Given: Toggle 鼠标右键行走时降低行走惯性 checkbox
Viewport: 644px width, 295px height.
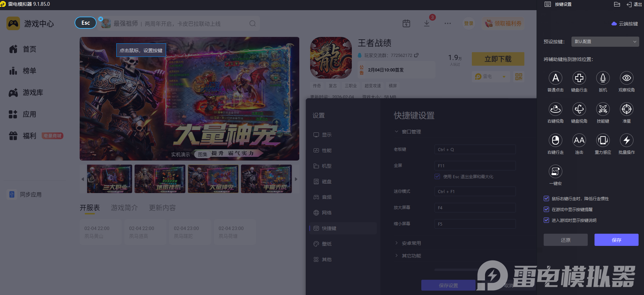Looking at the screenshot, I should click(x=546, y=198).
